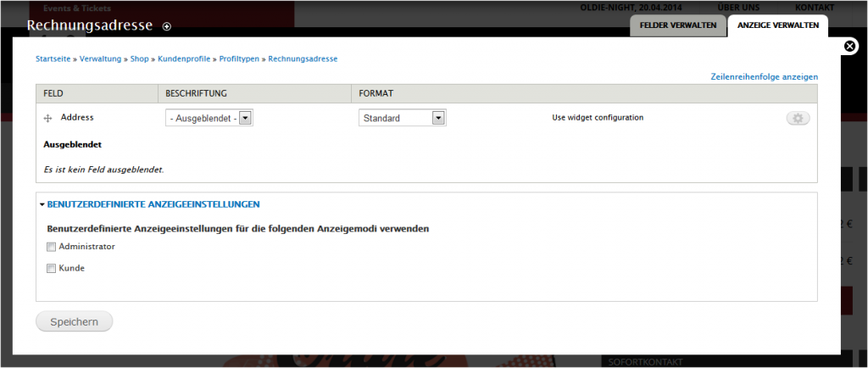
Task: Close the overlay with the X icon
Action: (850, 47)
